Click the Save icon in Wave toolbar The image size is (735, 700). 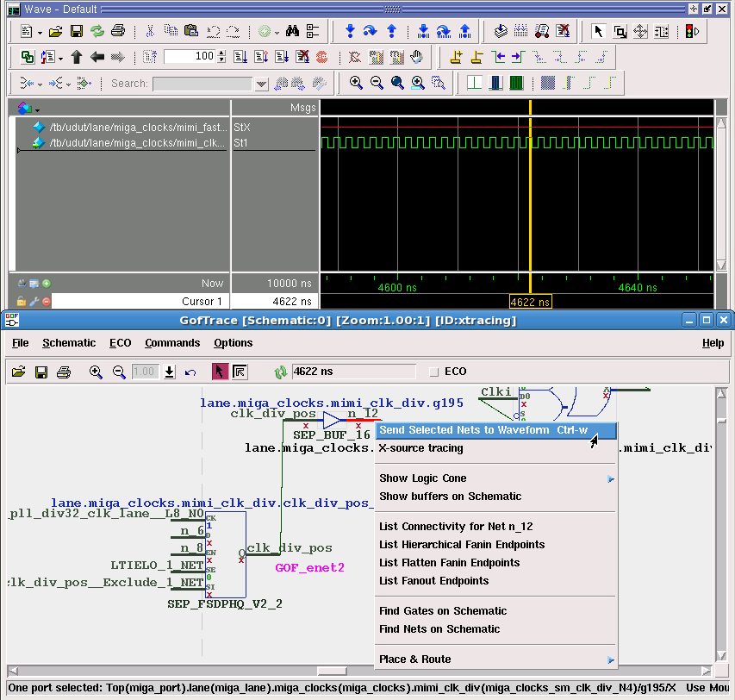pyautogui.click(x=76, y=32)
